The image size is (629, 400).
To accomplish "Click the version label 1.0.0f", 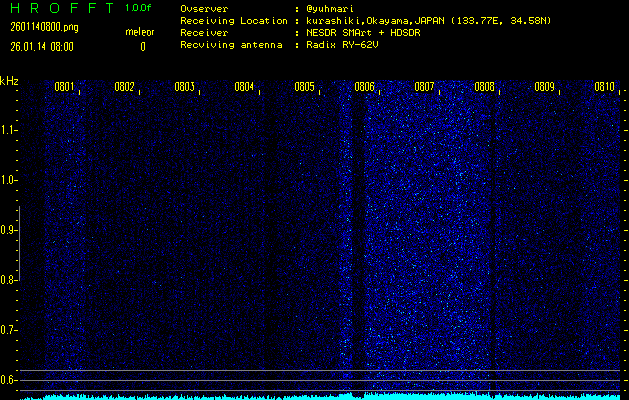I will [138, 8].
